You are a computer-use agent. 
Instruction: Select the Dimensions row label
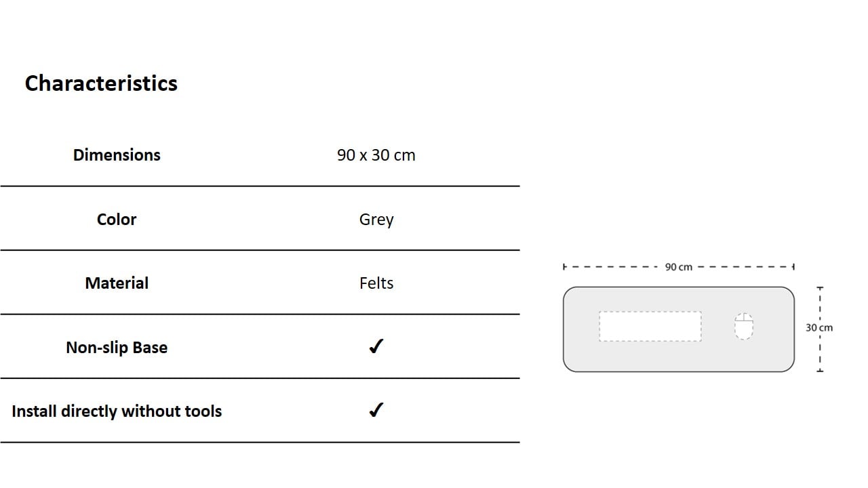117,155
